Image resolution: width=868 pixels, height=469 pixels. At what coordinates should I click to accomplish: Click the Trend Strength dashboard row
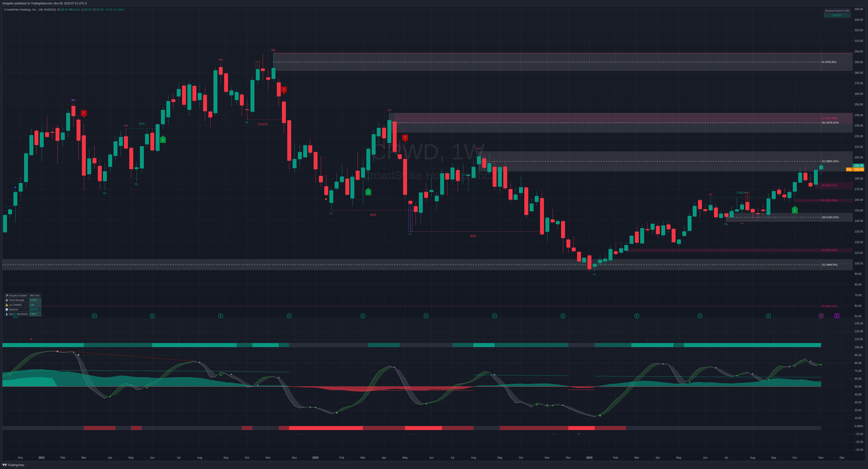(x=23, y=300)
